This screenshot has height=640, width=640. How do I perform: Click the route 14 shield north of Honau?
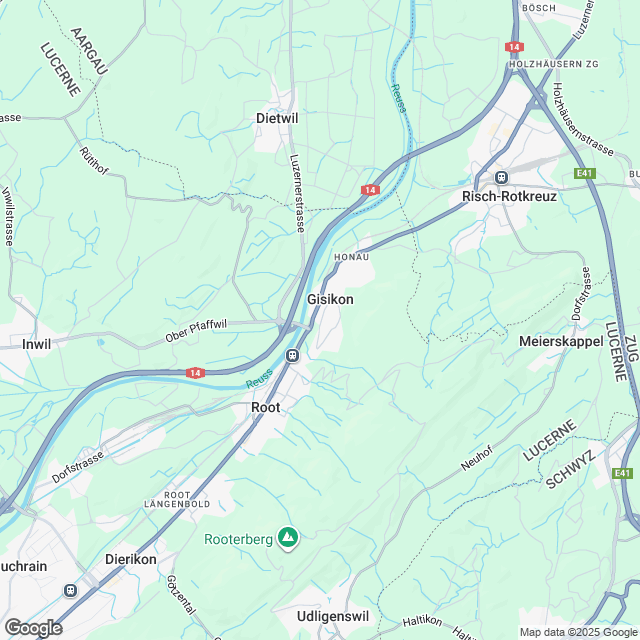click(370, 190)
